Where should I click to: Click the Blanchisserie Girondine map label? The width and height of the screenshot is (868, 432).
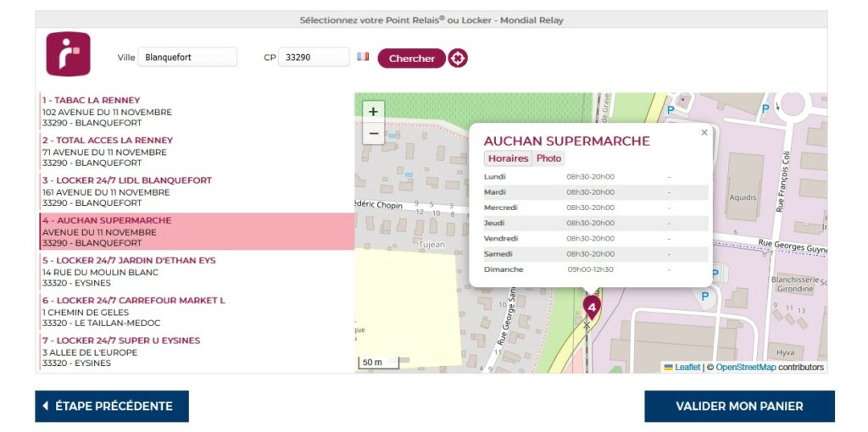click(x=795, y=285)
